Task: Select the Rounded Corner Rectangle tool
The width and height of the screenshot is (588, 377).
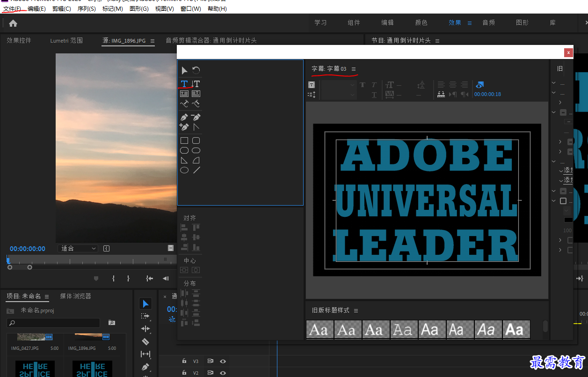Action: coord(196,140)
